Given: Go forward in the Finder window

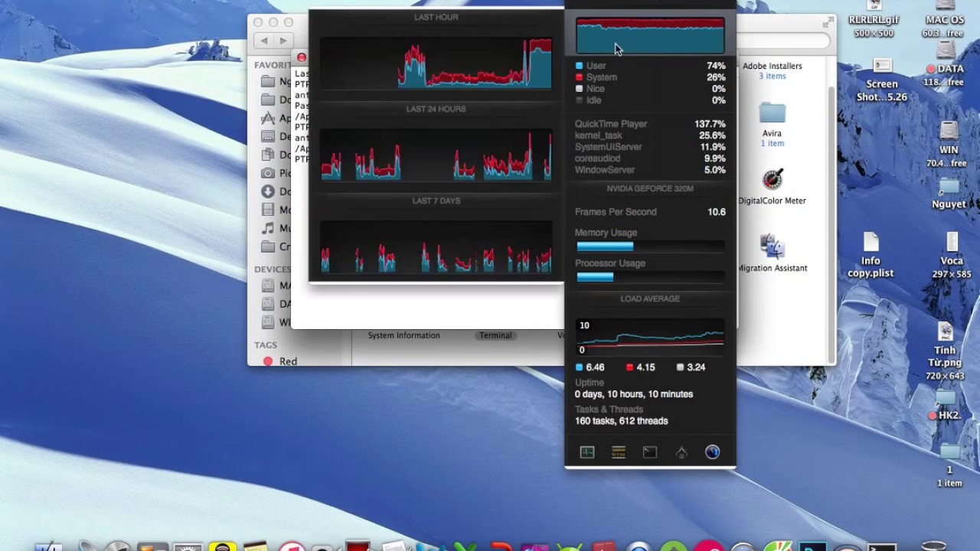Looking at the screenshot, I should point(283,41).
